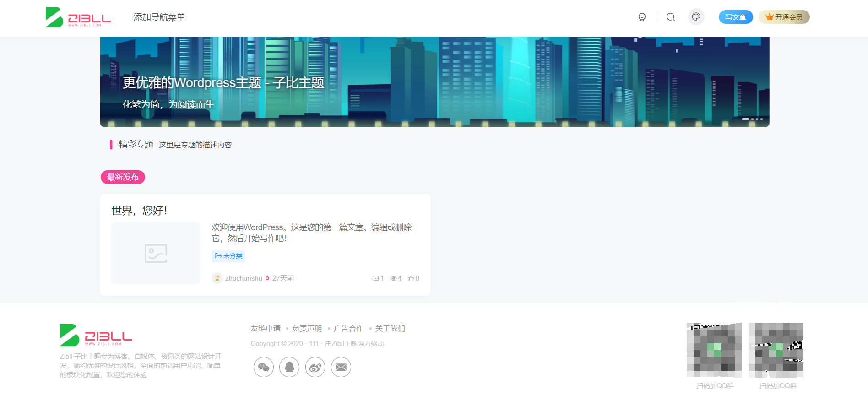Open the search magnifier icon
The width and height of the screenshot is (868, 406).
[x=671, y=17]
